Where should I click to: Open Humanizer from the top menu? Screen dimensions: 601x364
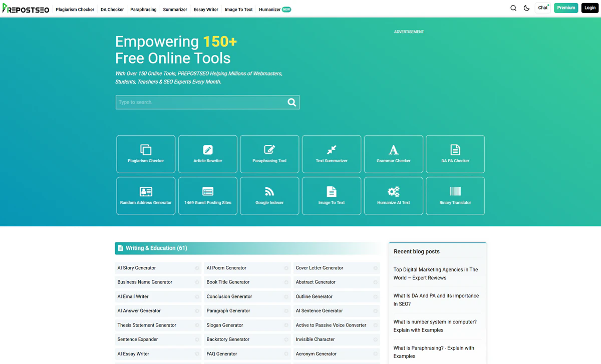[x=269, y=10]
